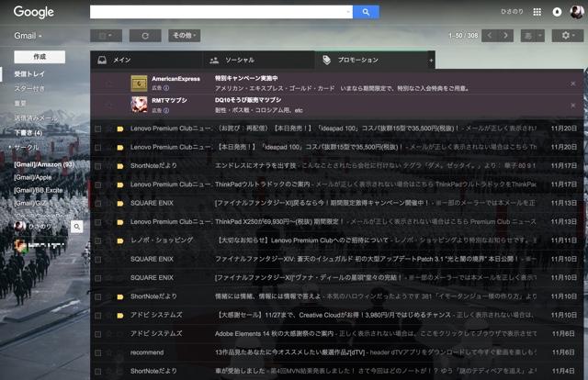
Task: Open the Google apps grid
Action: 537,12
